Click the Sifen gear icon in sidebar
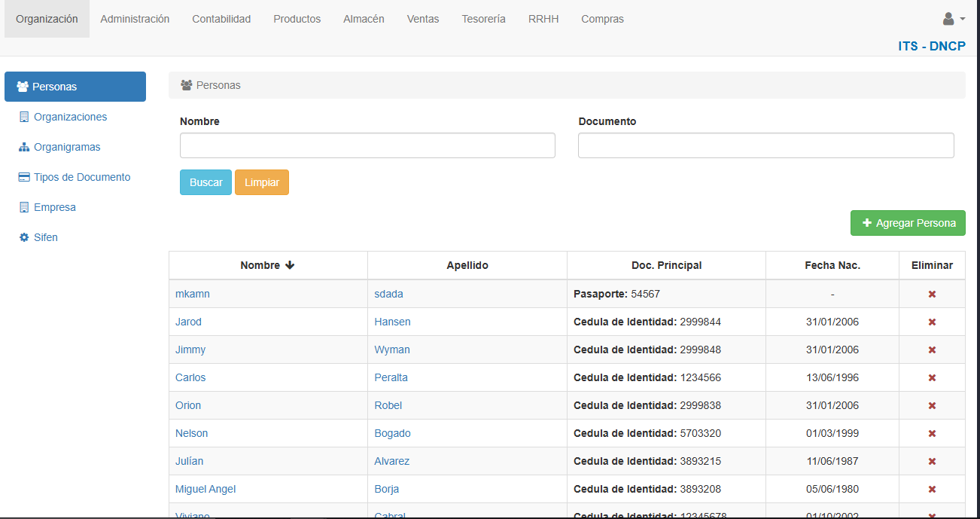 click(24, 237)
